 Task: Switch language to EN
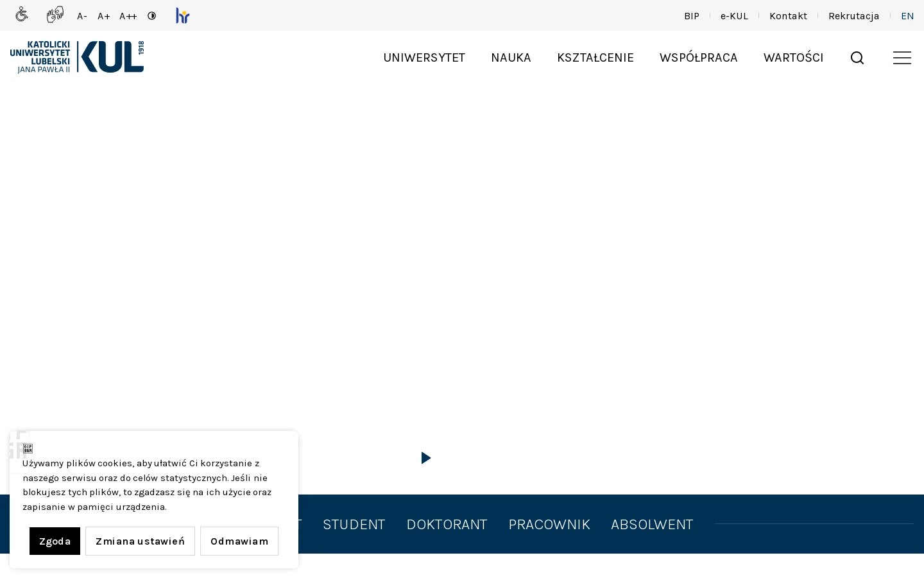pos(907,16)
